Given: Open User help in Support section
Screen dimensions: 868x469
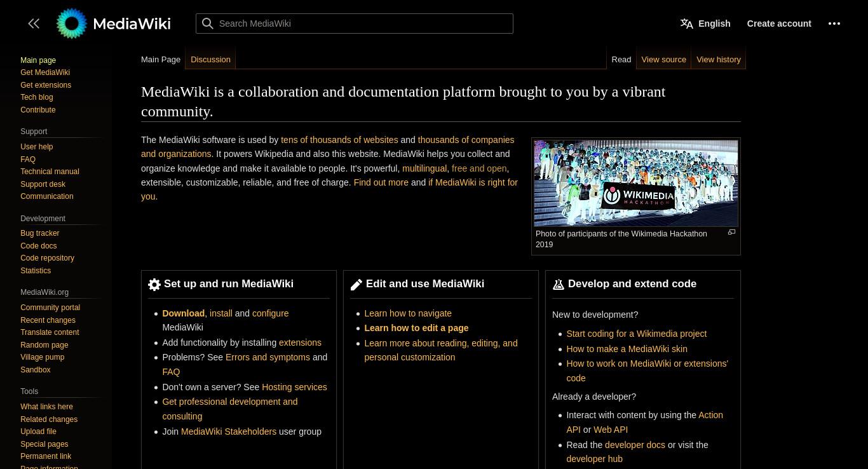Looking at the screenshot, I should [x=37, y=147].
